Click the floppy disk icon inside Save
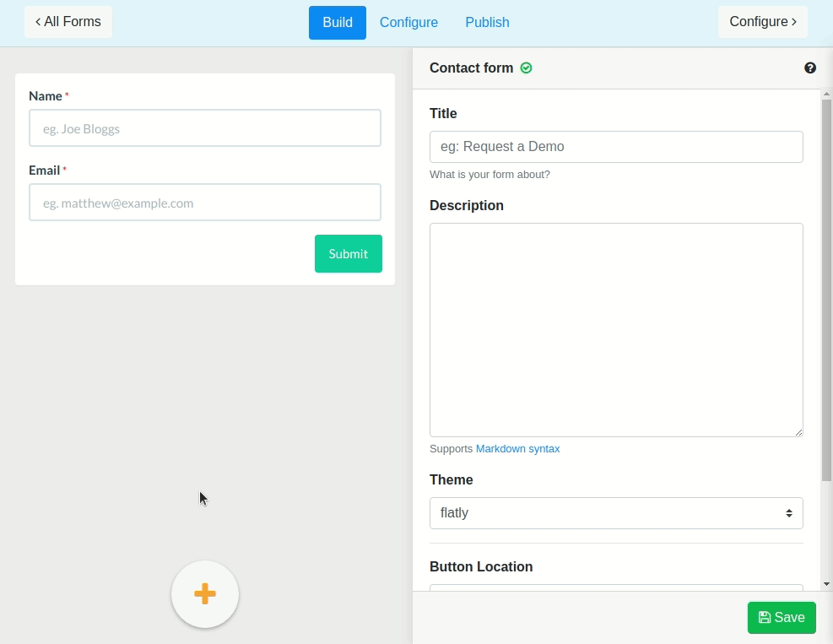This screenshot has width=833, height=644. click(x=764, y=617)
